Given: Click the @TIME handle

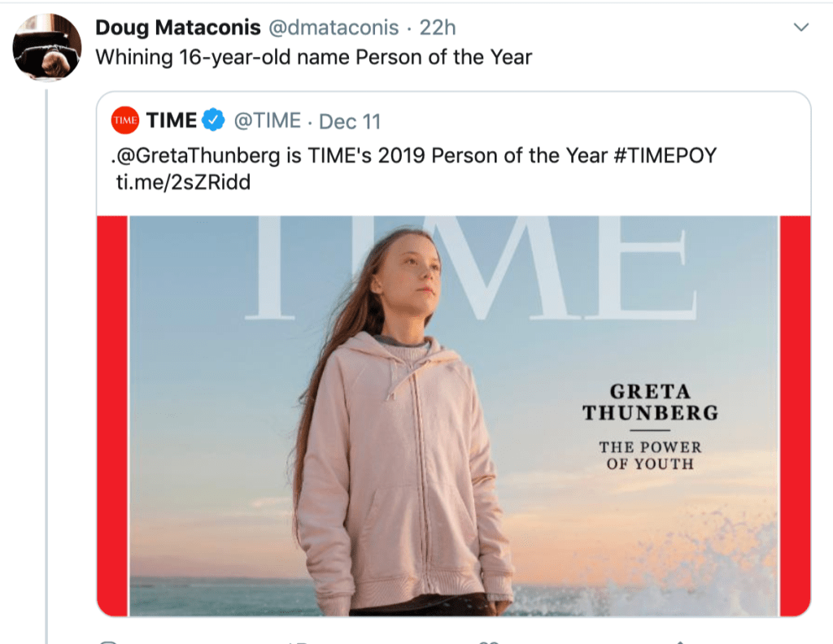Looking at the screenshot, I should [268, 121].
